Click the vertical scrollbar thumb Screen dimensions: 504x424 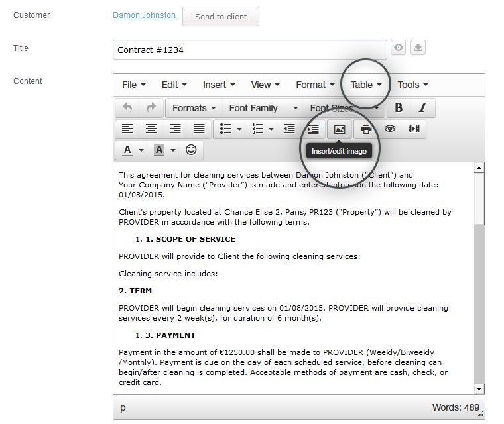click(x=479, y=199)
